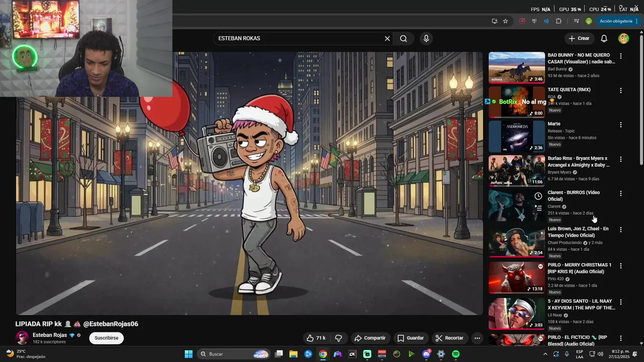
Task: Open File Explorer from the taskbar
Action: point(293,354)
